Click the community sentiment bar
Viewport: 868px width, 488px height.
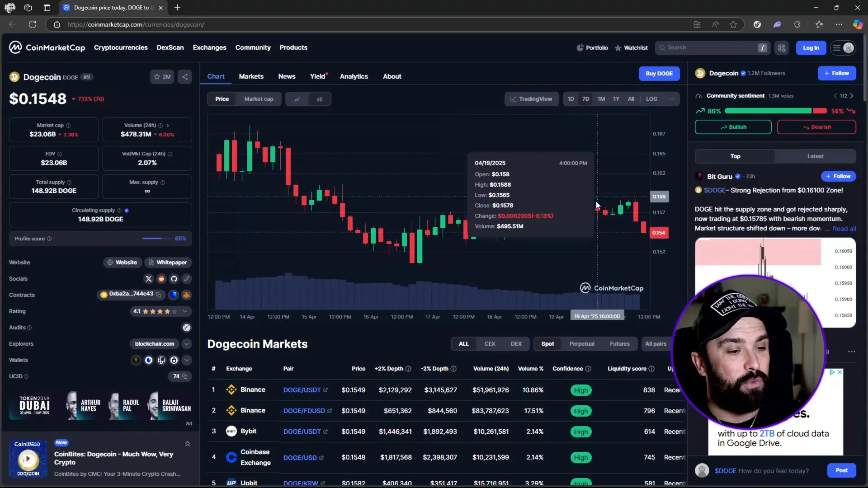pyautogui.click(x=775, y=111)
